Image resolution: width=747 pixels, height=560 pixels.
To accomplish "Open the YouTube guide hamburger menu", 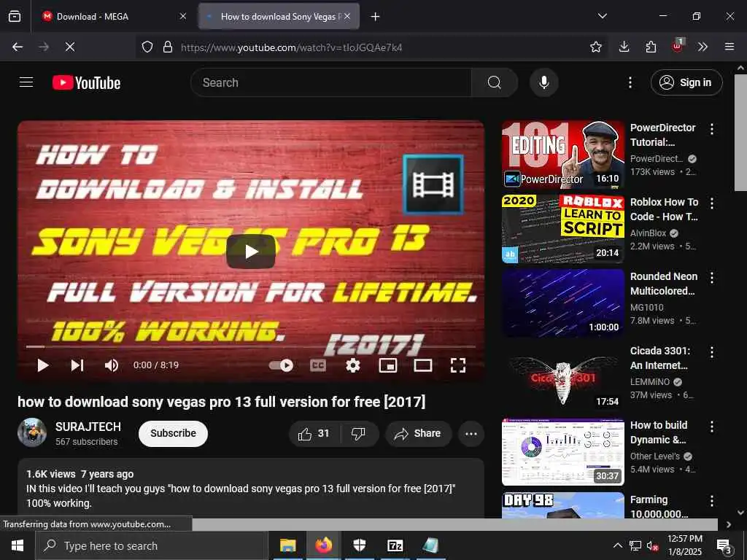I will [x=26, y=82].
